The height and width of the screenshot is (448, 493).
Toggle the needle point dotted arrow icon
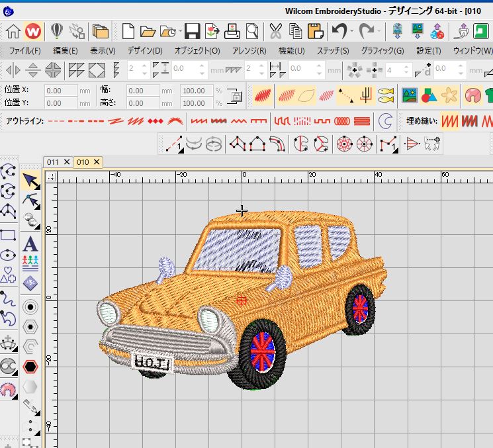tap(345, 95)
